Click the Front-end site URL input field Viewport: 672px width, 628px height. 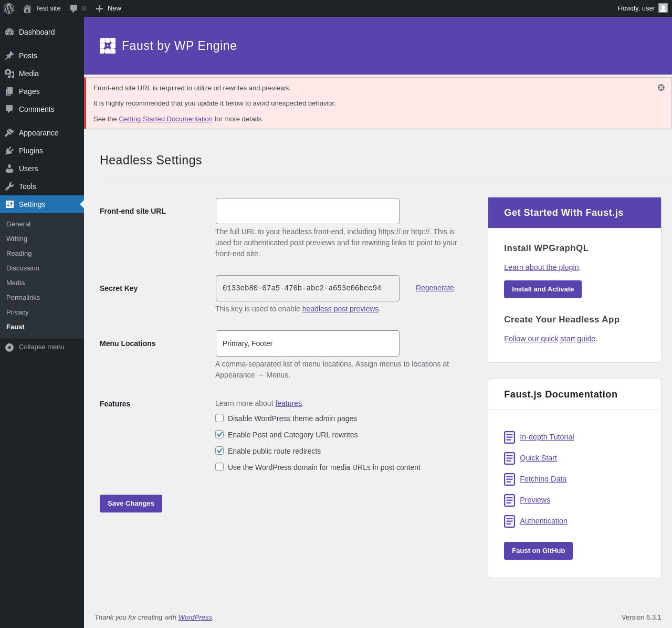tap(308, 211)
